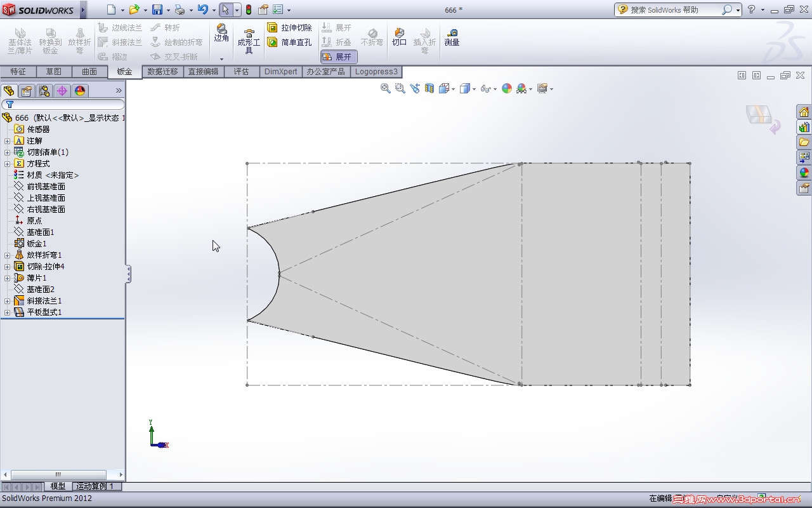Open the 评估 tab
The image size is (812, 508).
[241, 72]
